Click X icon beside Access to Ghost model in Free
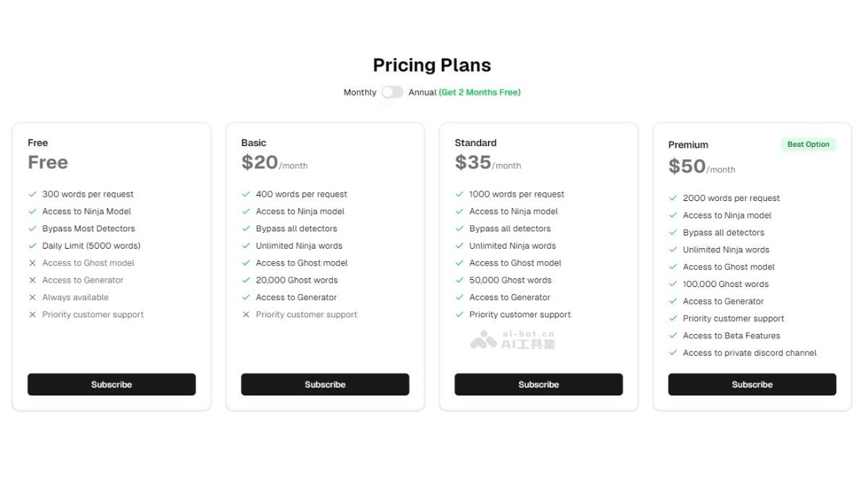 (33, 263)
